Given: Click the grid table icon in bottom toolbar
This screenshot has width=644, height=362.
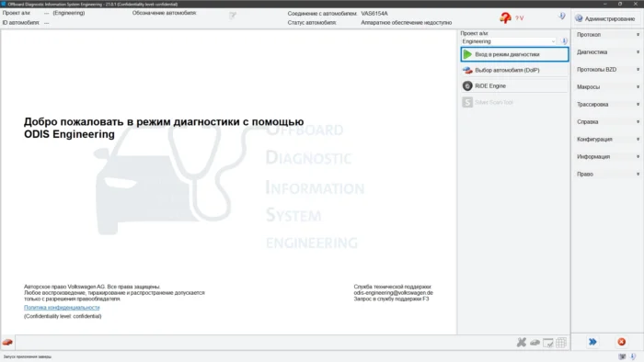Looking at the screenshot, I should pos(561,343).
